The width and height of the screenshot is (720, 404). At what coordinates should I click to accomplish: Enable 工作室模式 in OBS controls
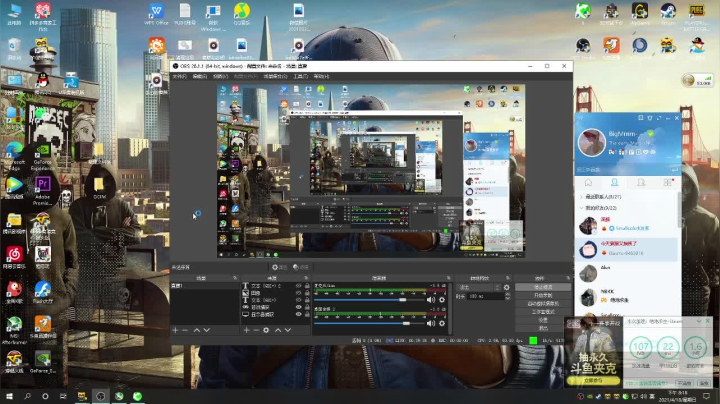click(543, 312)
